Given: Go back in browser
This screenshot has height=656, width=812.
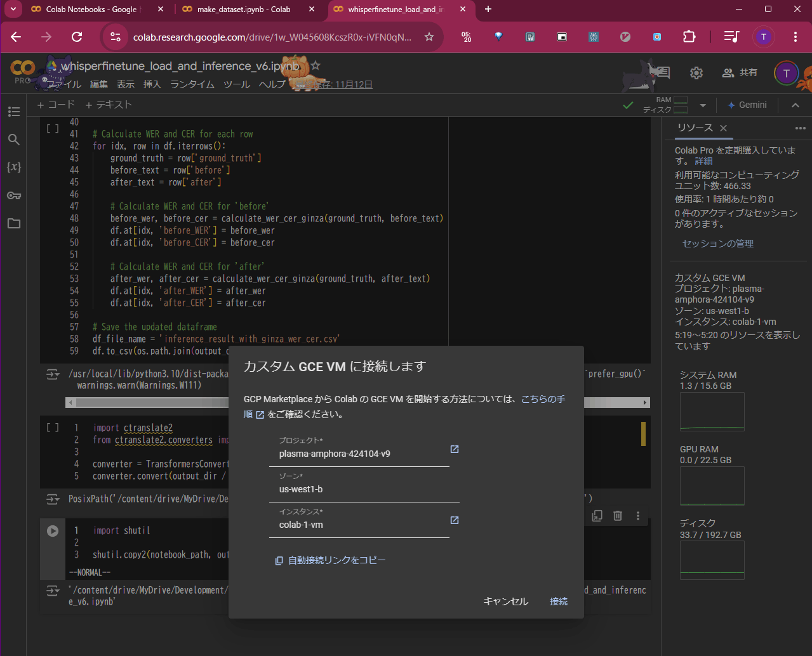Looking at the screenshot, I should point(16,37).
